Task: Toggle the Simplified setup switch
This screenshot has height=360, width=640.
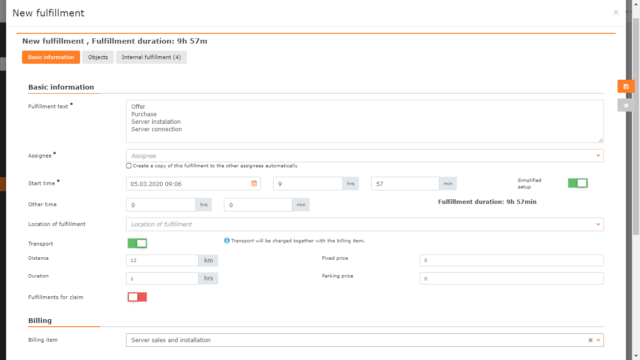Action: coord(578,183)
